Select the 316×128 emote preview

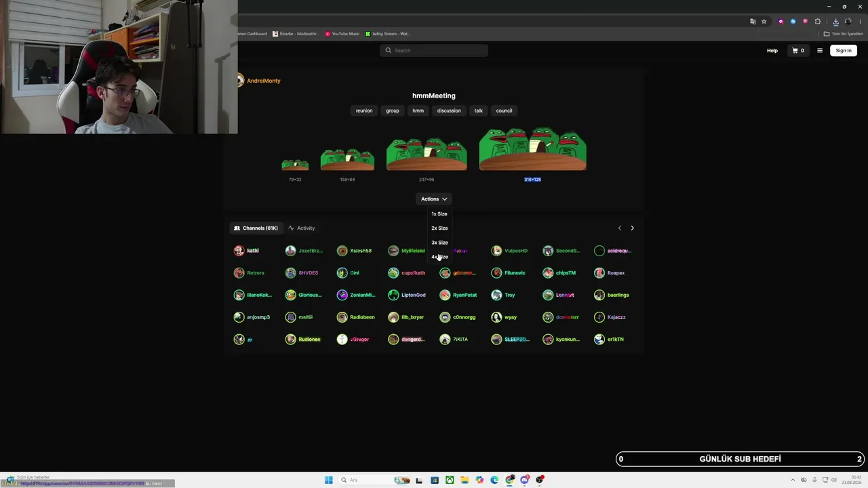[x=532, y=148]
